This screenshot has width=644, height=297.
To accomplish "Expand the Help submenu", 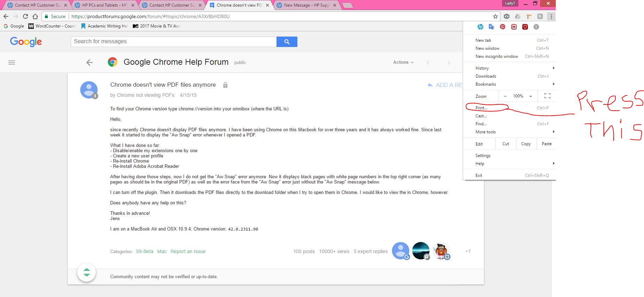I will [509, 164].
